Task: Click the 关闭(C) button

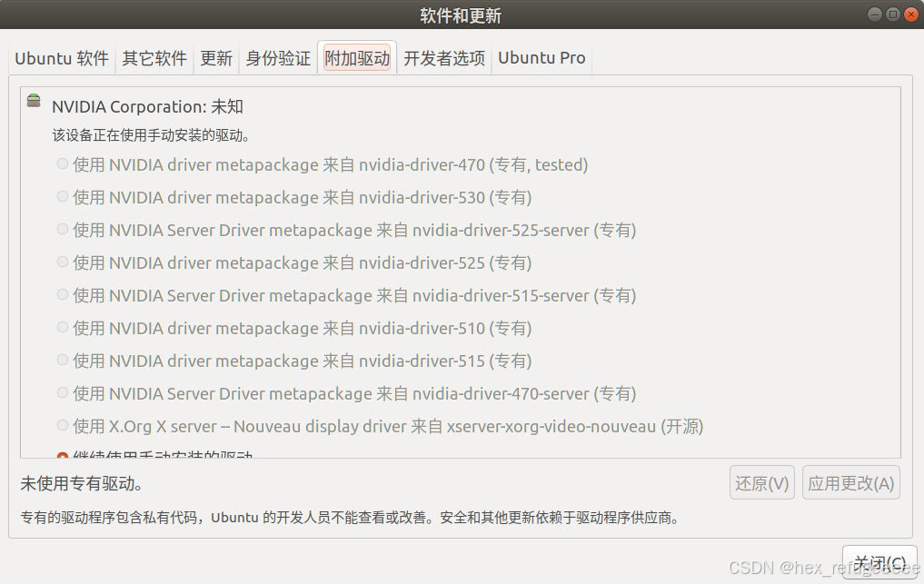Action: [879, 563]
